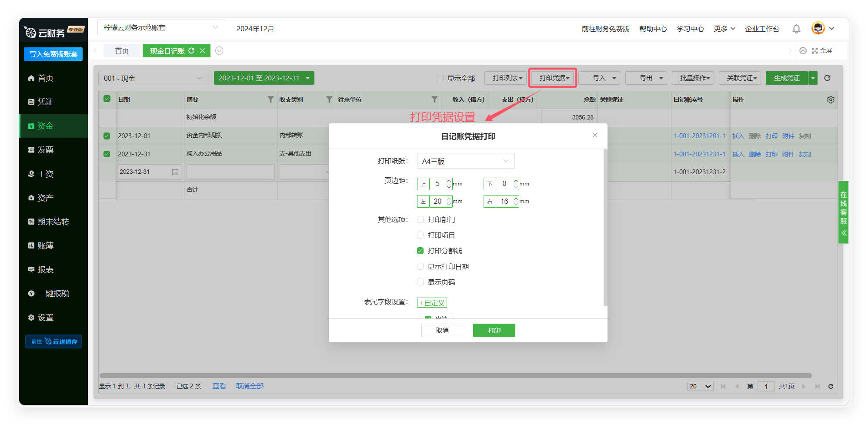Tick the 显示页码 checkbox
Screen dimensions: 868x424
(x=420, y=282)
